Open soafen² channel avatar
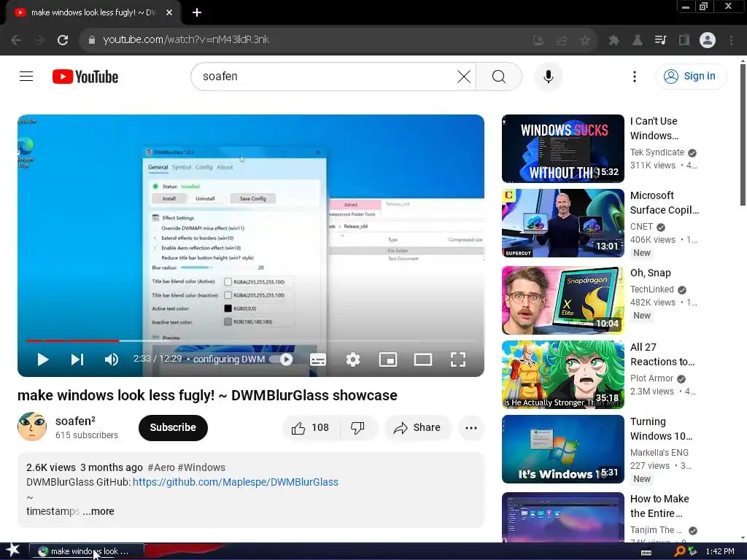The image size is (747, 560). [32, 427]
